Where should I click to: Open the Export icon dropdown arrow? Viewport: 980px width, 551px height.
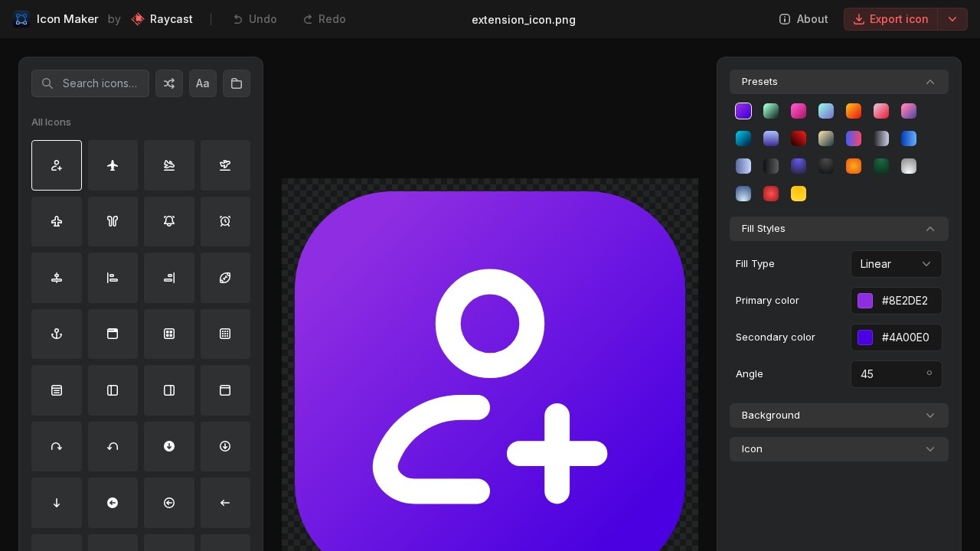[952, 19]
